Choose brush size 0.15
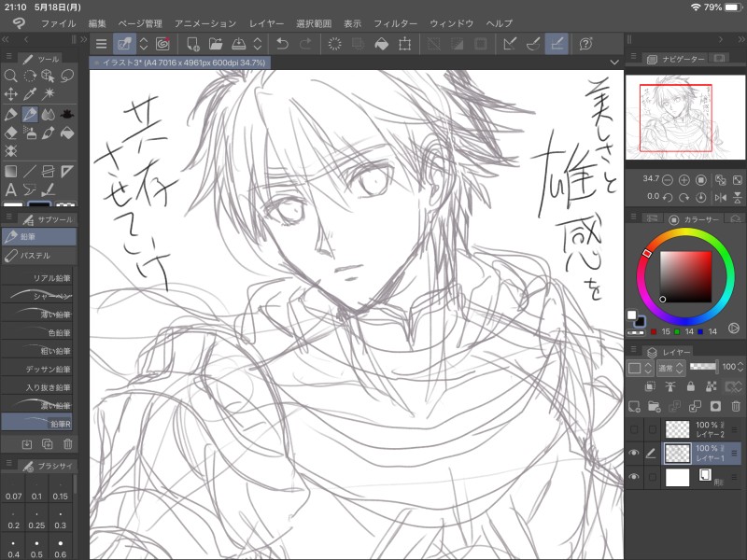Image resolution: width=747 pixels, height=560 pixels. 60,490
